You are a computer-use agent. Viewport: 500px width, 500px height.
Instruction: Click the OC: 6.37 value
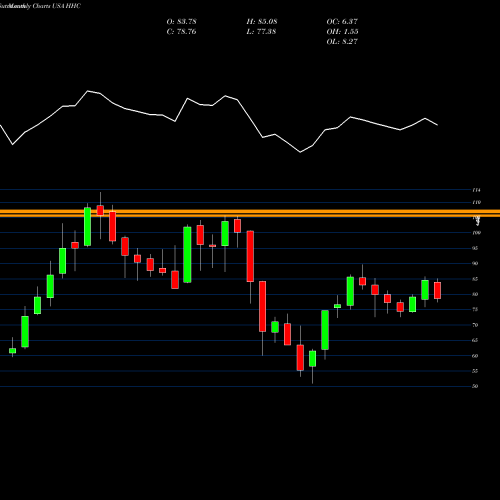[x=342, y=22]
